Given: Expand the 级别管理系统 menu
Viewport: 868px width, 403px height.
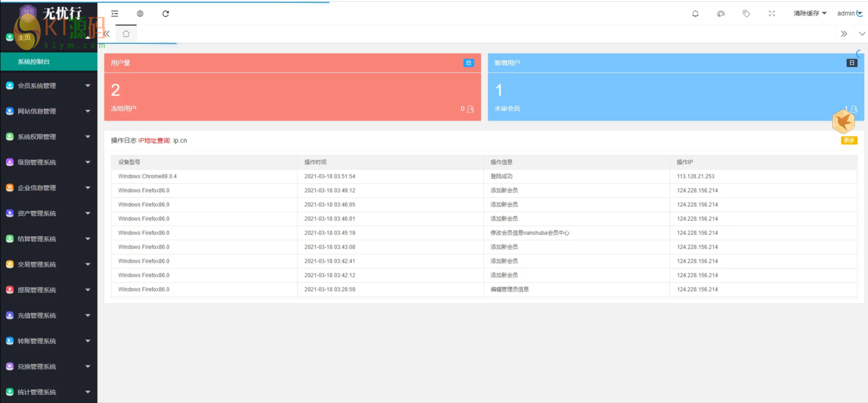Looking at the screenshot, I should point(49,162).
